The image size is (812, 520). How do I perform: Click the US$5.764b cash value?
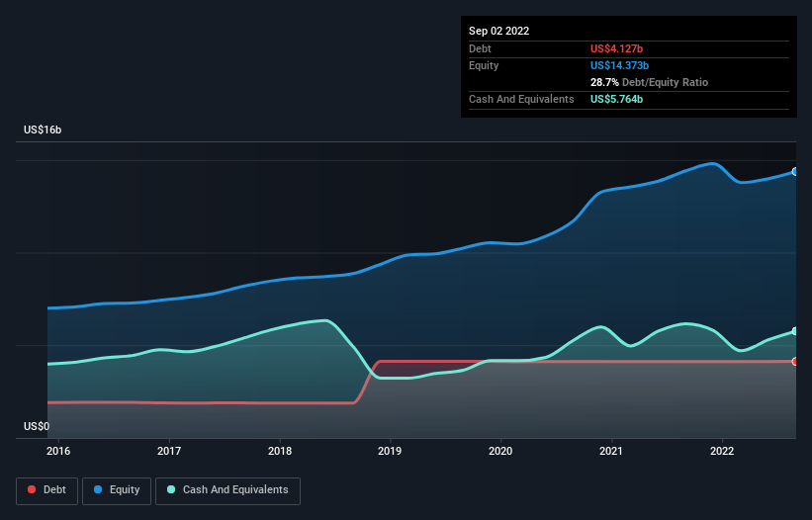[616, 99]
